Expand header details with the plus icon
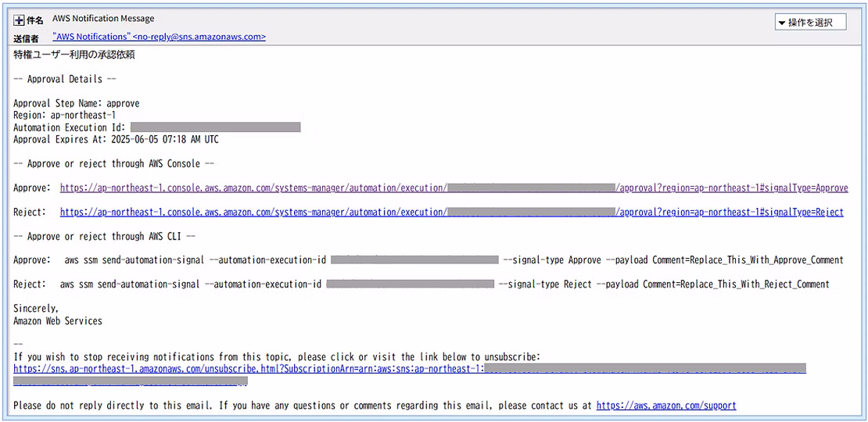Image resolution: width=868 pixels, height=422 pixels. [x=18, y=20]
